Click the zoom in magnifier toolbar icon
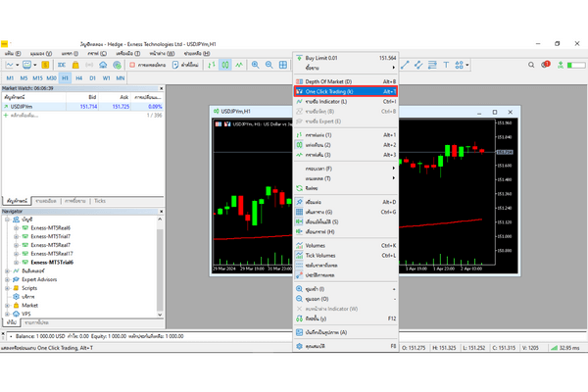 click(255, 65)
